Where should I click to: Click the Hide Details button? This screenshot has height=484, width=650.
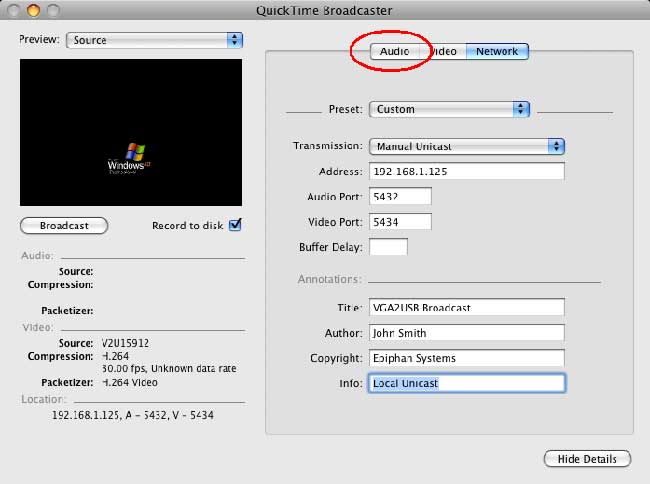point(587,459)
